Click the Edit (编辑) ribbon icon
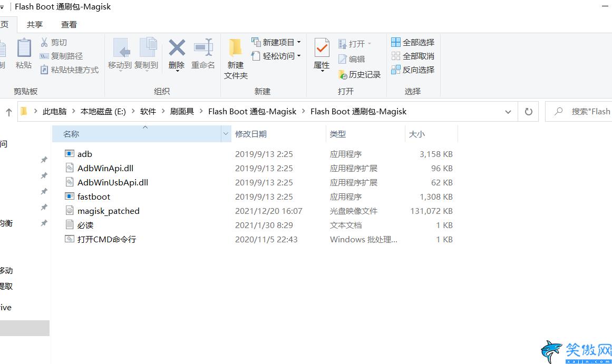Viewport: 612px width, 364px height. [342, 59]
